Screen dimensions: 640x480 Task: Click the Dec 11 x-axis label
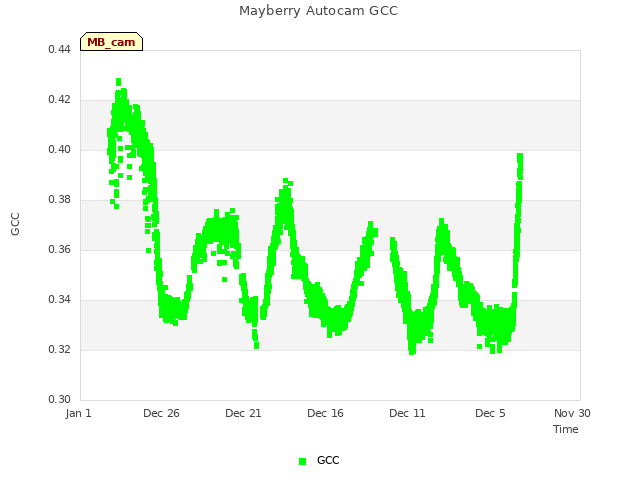[x=407, y=413]
